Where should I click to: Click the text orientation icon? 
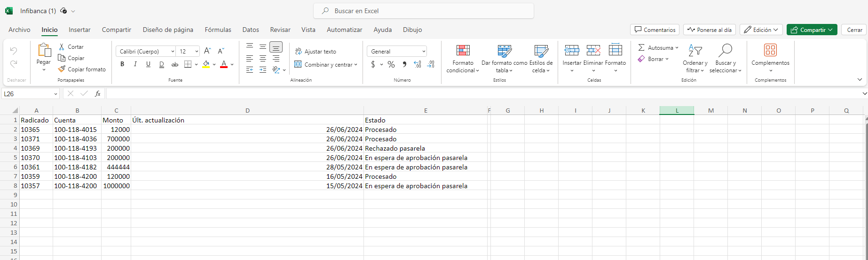276,69
